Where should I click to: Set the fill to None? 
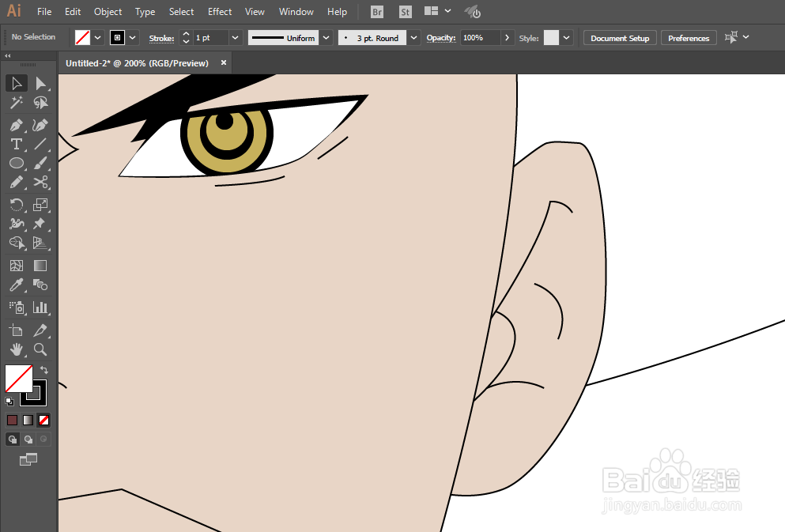coord(43,420)
